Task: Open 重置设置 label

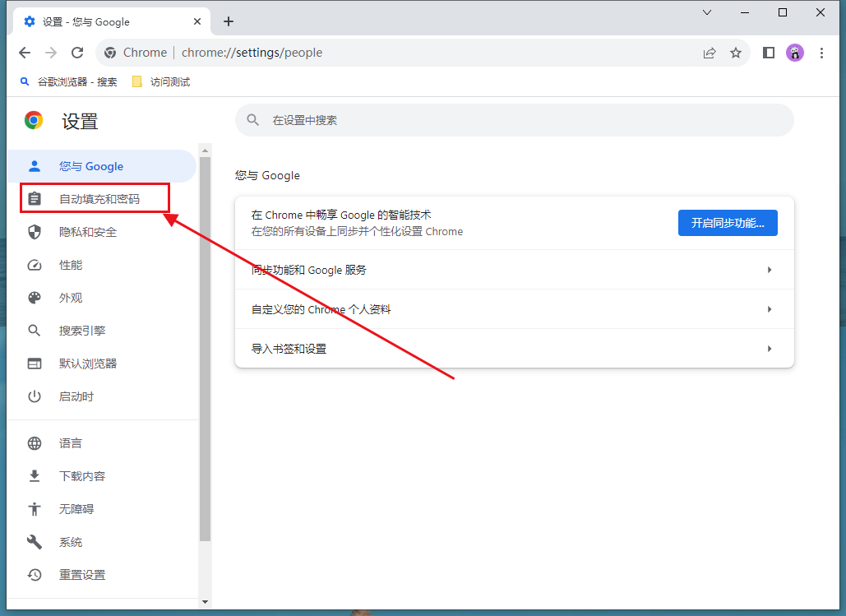Action: coord(82,575)
